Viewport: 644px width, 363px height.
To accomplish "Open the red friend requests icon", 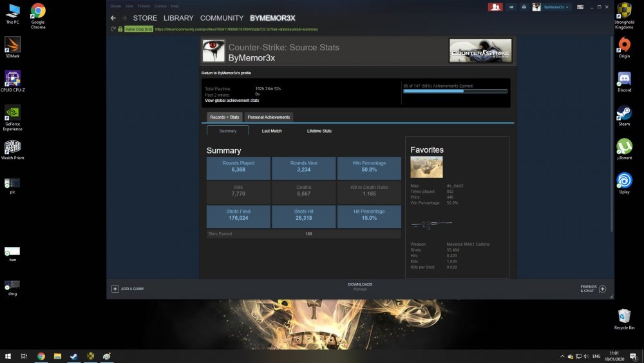I will (495, 6).
